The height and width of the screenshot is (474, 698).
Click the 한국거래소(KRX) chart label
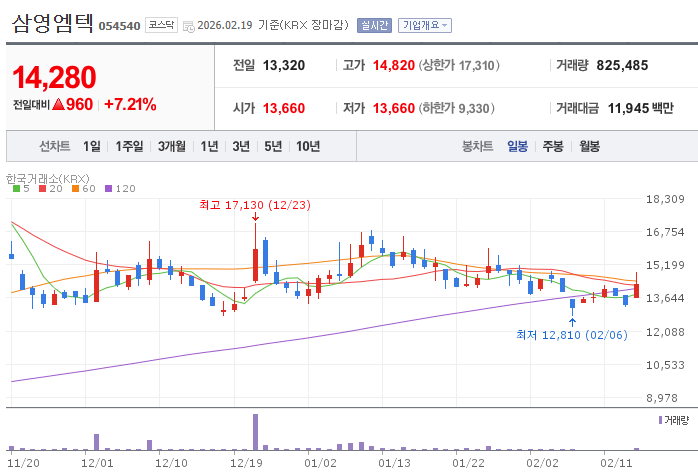coord(48,179)
